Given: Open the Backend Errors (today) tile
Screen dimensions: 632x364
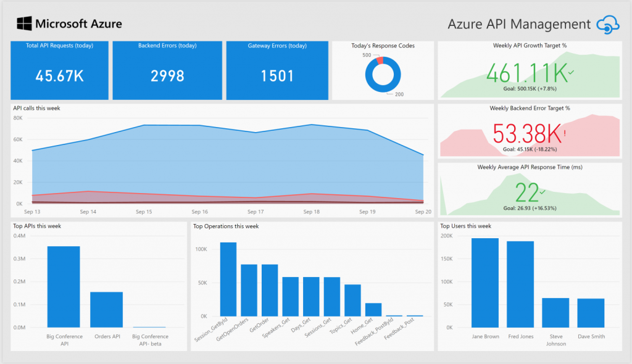Looking at the screenshot, I should click(x=167, y=70).
